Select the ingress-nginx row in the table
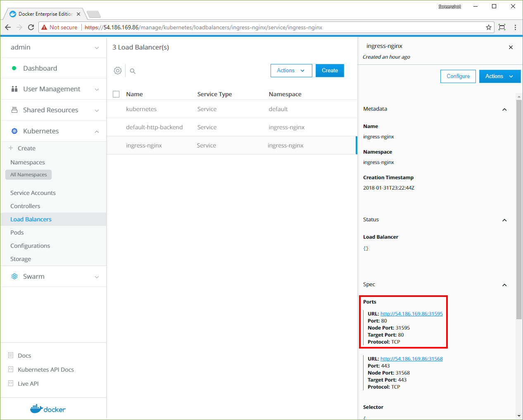Viewport: 523px width, 420px height. point(231,145)
